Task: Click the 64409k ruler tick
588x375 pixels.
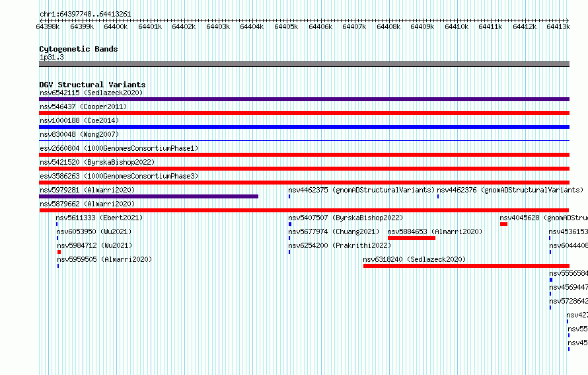Action: 422,26
